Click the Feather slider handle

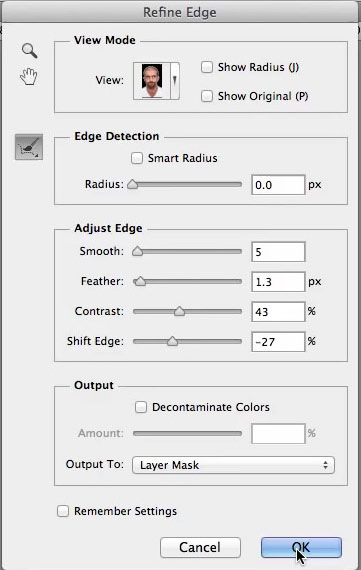pos(140,281)
